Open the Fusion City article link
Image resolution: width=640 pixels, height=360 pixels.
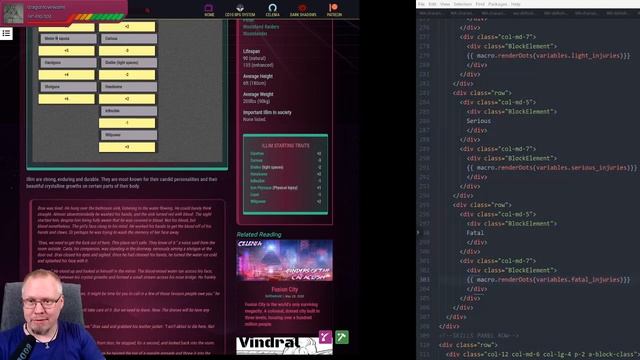(284, 289)
